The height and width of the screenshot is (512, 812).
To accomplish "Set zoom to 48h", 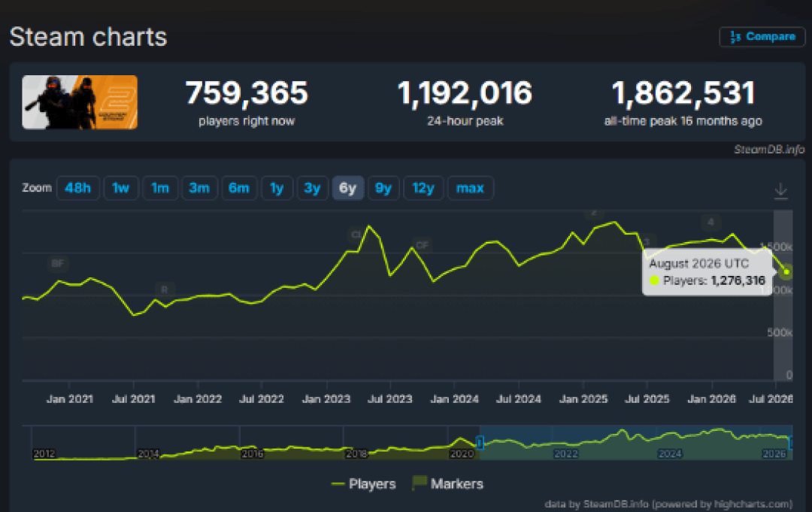I will [77, 188].
